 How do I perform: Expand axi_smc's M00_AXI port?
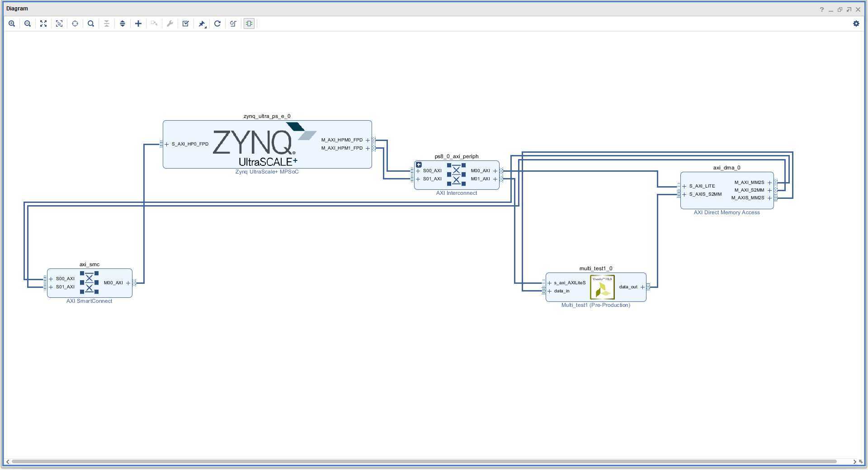click(128, 283)
